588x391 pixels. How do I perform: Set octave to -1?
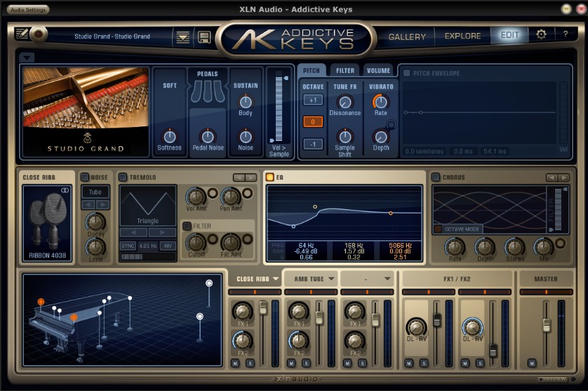(313, 144)
